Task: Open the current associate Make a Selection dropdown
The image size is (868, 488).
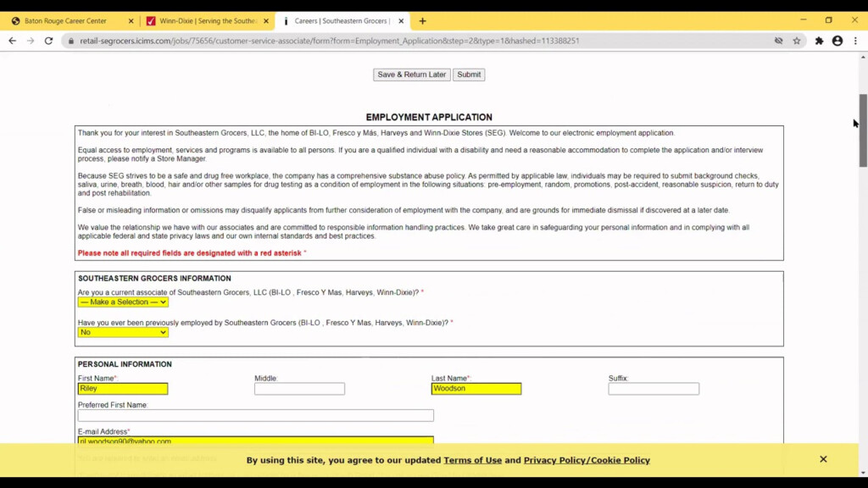Action: pos(123,302)
